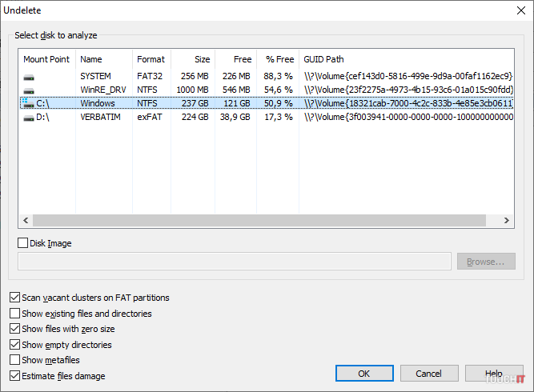
Task: Click the right arrow of horizontal scrollbar
Action: click(x=507, y=221)
